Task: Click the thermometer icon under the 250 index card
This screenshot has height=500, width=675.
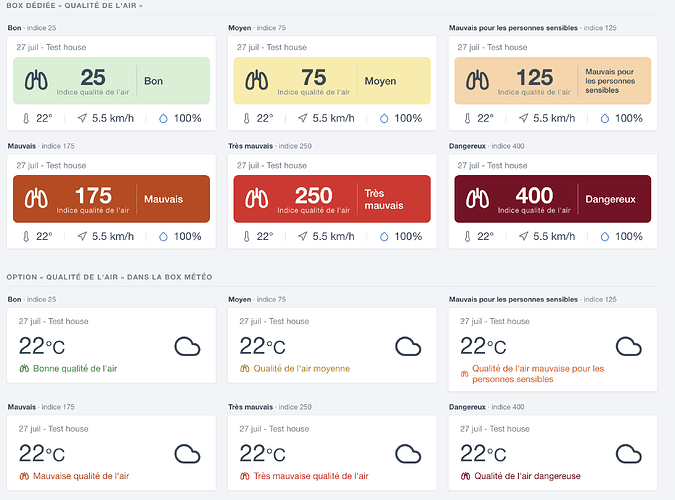Action: click(247, 237)
